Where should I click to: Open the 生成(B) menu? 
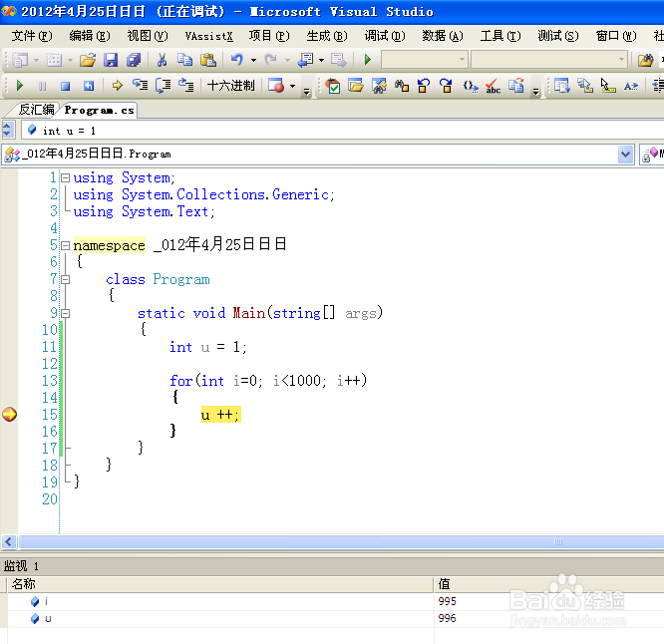tap(326, 36)
